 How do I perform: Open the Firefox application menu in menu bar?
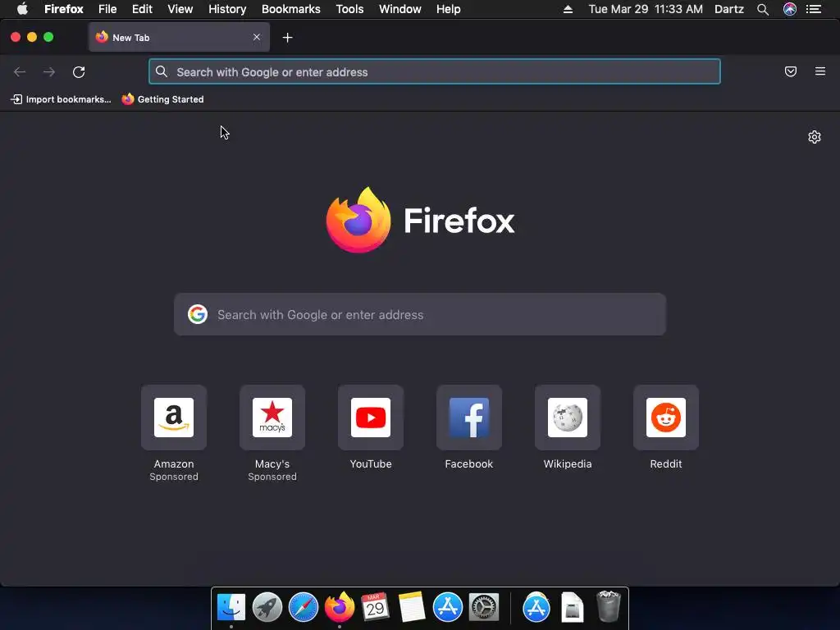[x=64, y=9]
